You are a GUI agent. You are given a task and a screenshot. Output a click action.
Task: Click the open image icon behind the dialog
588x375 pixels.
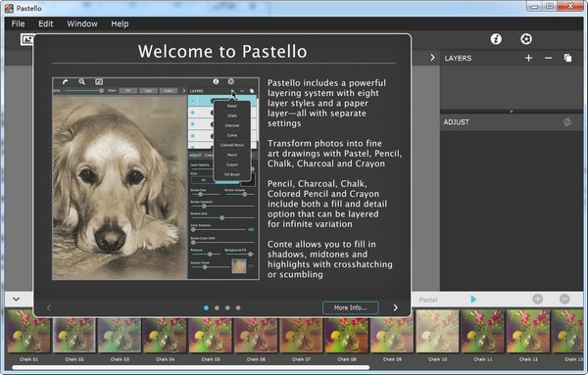pos(26,39)
